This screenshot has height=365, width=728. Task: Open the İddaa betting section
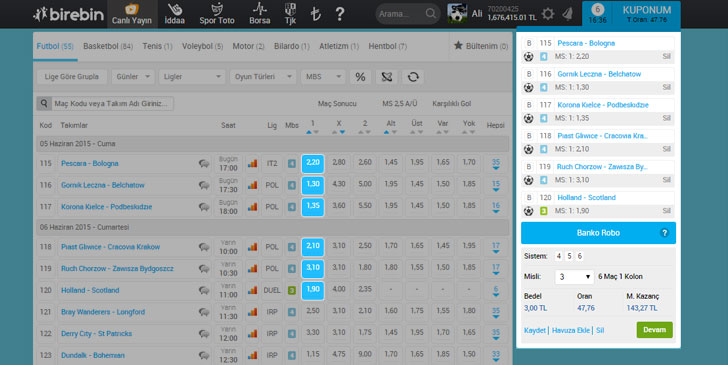175,14
